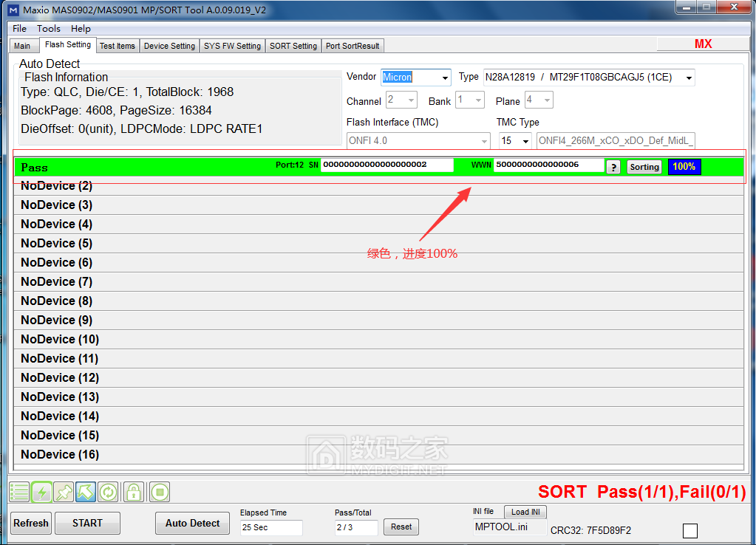Select the NoDevice (2) row
Image resolution: width=756 pixels, height=545 pixels.
click(x=378, y=186)
